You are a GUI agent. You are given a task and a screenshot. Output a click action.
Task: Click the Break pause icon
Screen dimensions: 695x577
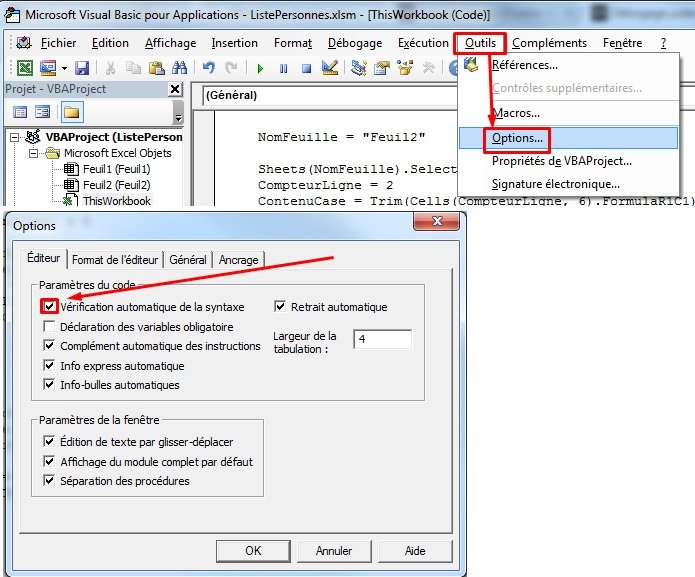(x=283, y=68)
